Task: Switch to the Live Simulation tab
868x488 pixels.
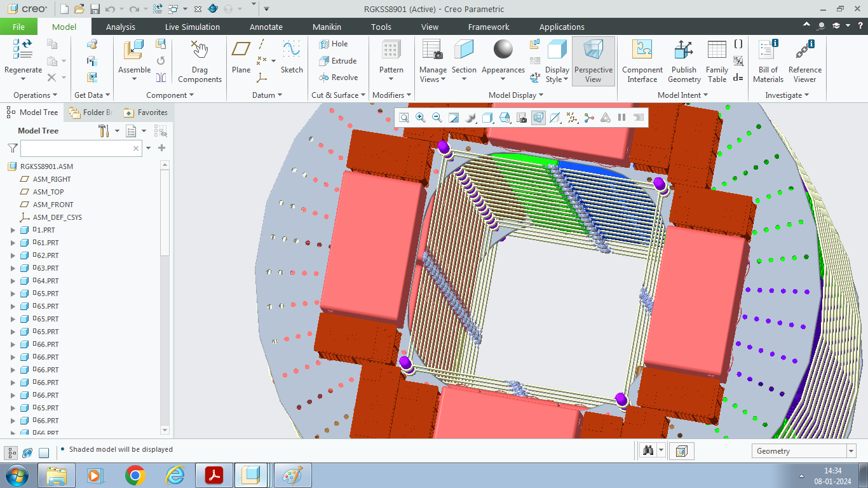Action: [193, 27]
